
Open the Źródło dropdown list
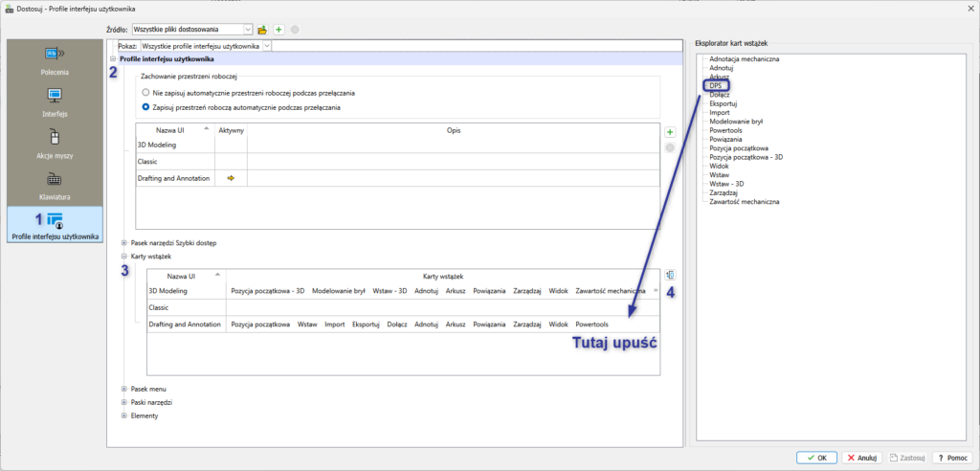[248, 30]
